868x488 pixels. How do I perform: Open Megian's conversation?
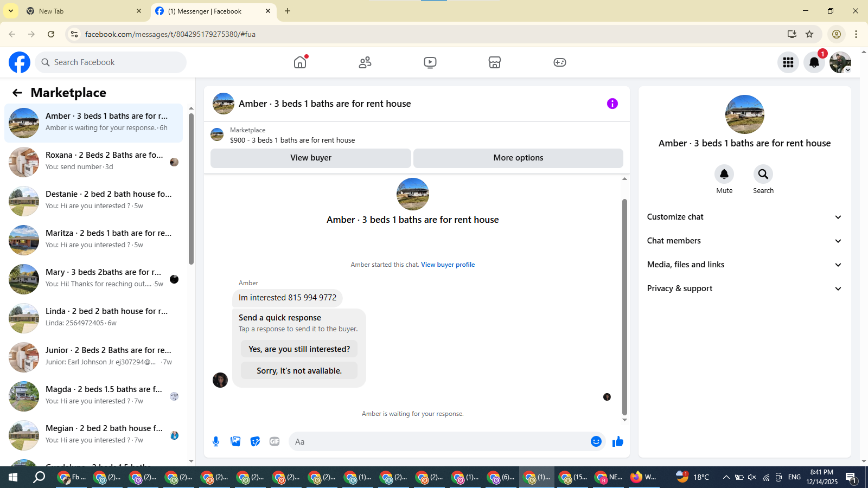tap(93, 435)
